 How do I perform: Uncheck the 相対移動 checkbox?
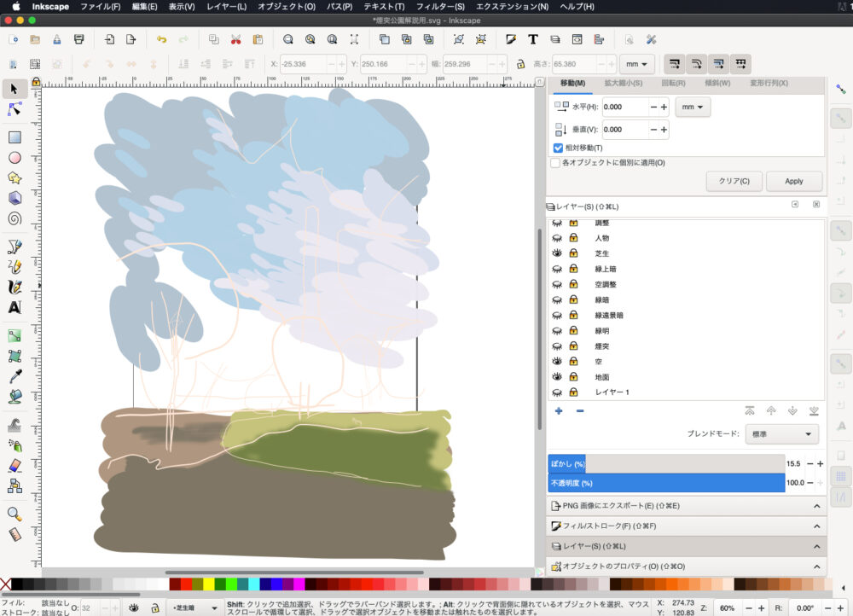558,148
